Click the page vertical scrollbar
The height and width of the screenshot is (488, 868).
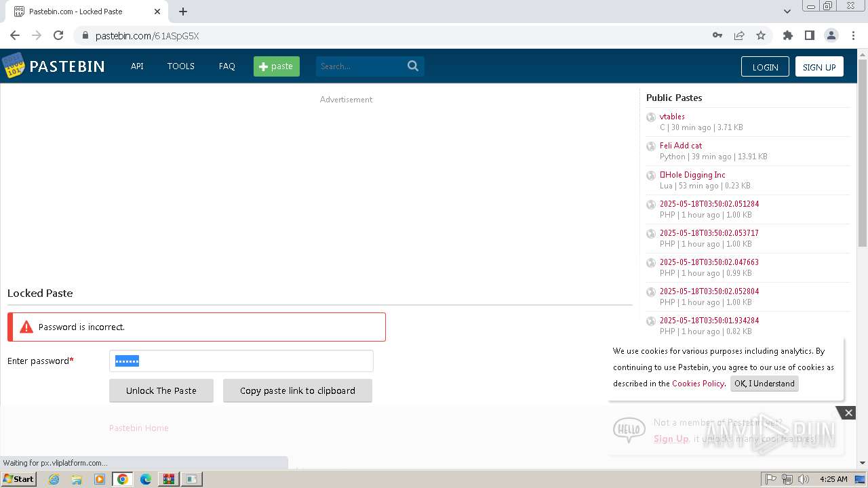[863, 154]
